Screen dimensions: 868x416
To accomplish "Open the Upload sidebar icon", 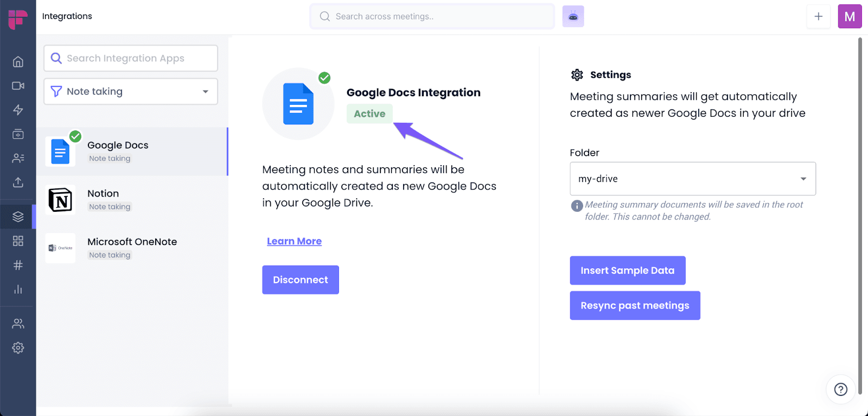I will [x=18, y=182].
